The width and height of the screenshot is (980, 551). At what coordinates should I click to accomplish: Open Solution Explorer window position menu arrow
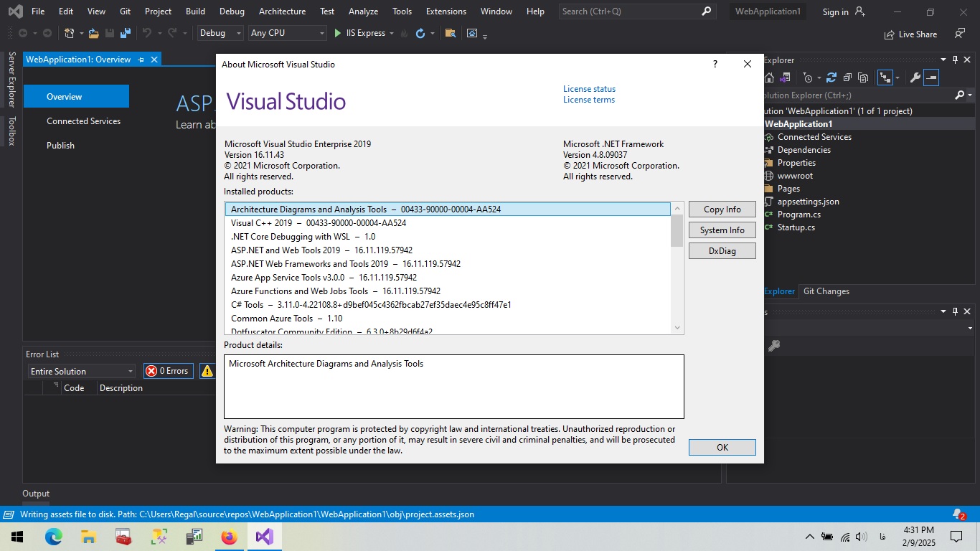tap(944, 60)
